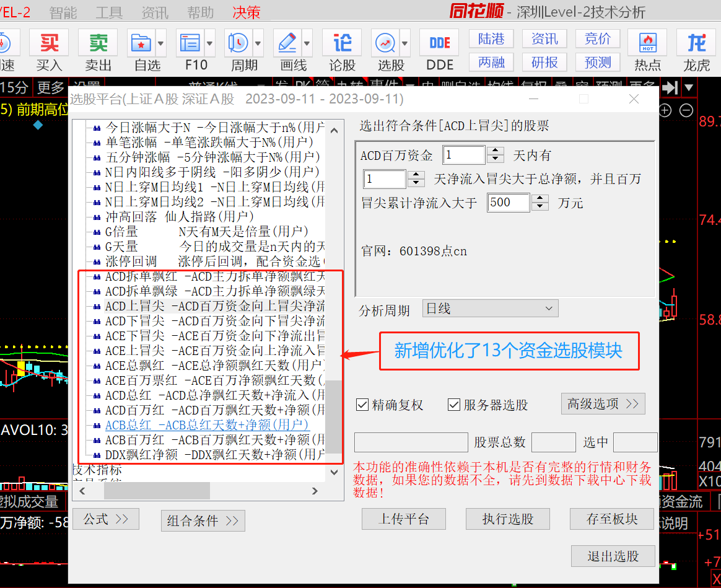Open the 资讯 menu
The width and height of the screenshot is (721, 588).
click(155, 12)
